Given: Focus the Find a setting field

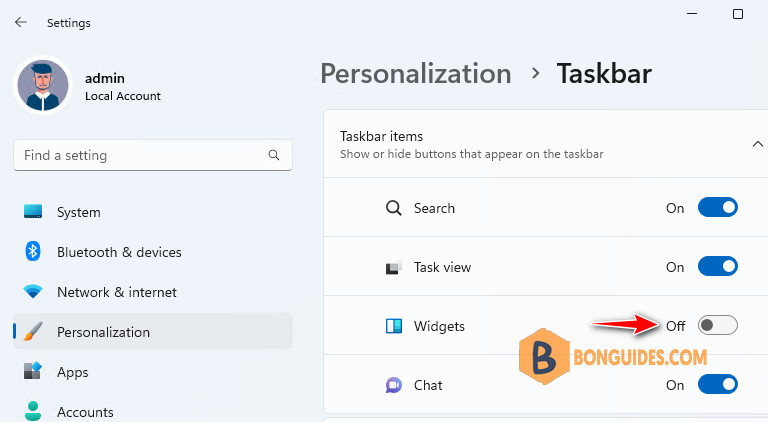Looking at the screenshot, I should pyautogui.click(x=140, y=155).
